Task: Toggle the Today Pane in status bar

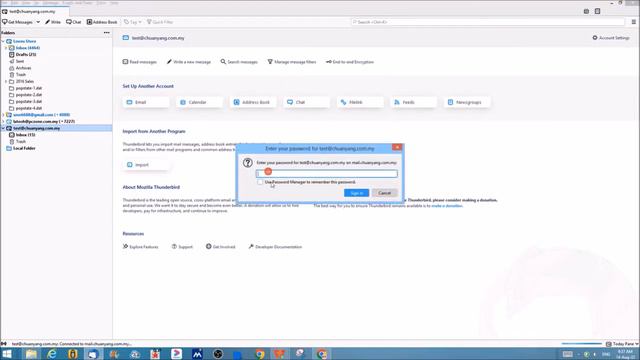Action: [621, 344]
